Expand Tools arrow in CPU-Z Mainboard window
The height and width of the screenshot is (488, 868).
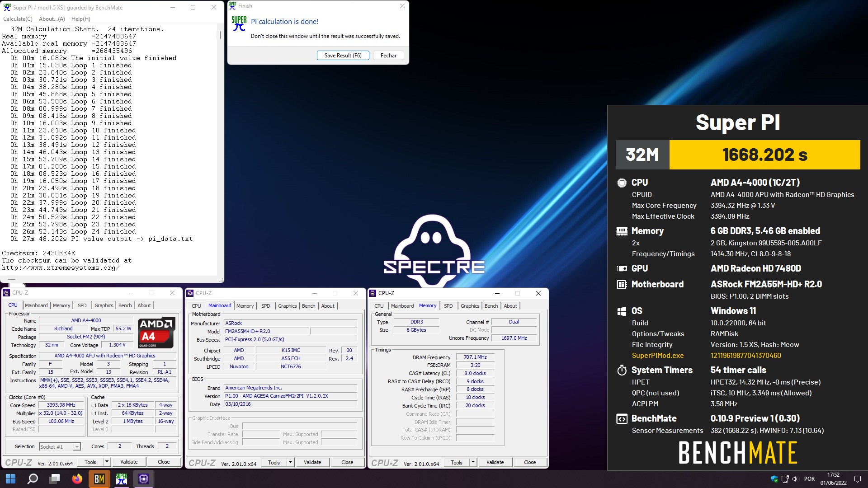[x=290, y=462]
